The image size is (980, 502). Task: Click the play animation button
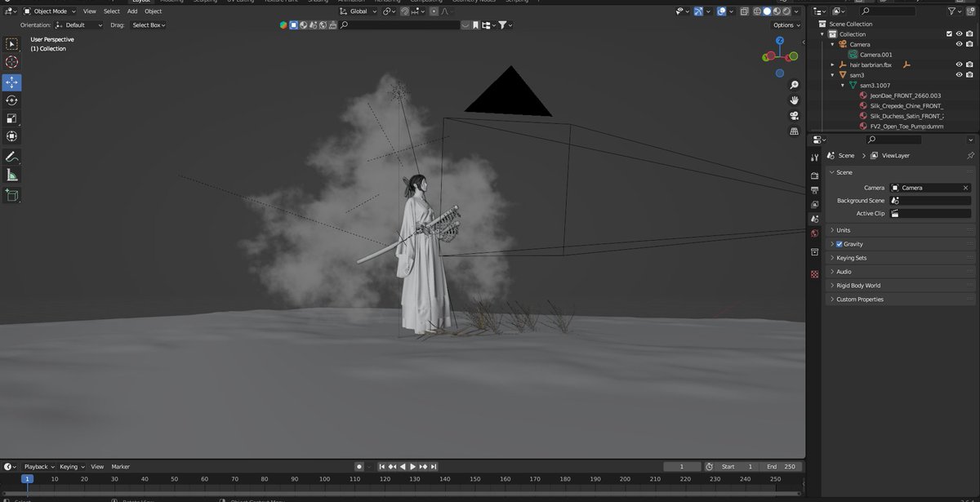pos(413,467)
